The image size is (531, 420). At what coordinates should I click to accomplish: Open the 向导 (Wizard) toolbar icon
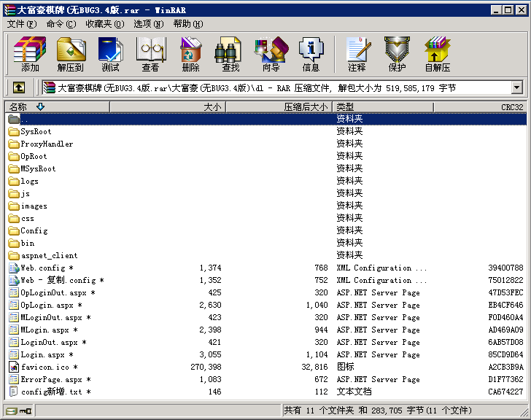pos(271,54)
